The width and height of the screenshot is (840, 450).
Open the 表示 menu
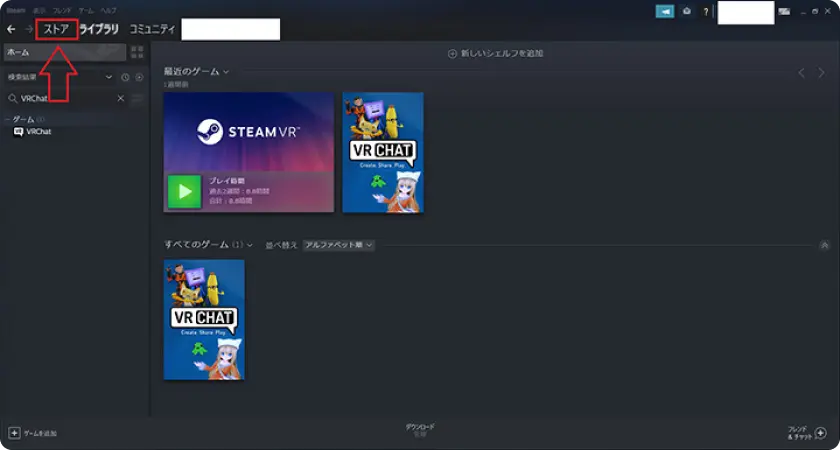(x=39, y=11)
